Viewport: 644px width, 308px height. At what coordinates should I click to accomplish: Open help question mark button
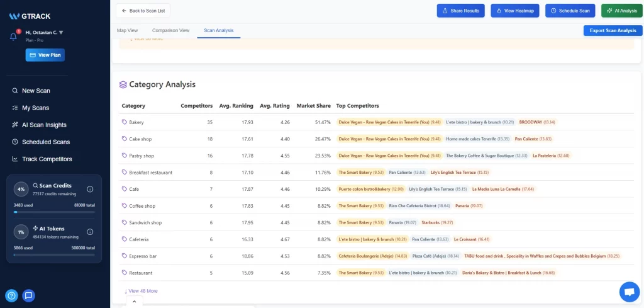pyautogui.click(x=11, y=295)
